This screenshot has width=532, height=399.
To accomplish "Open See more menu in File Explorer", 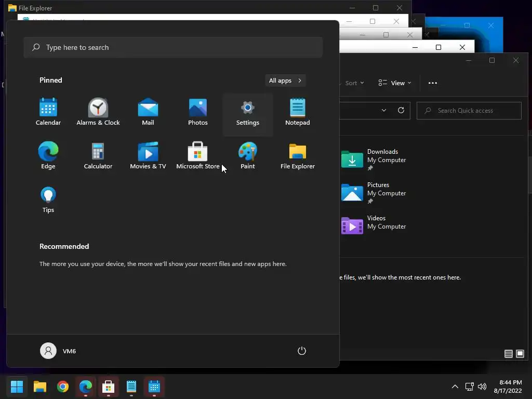I will pyautogui.click(x=433, y=83).
